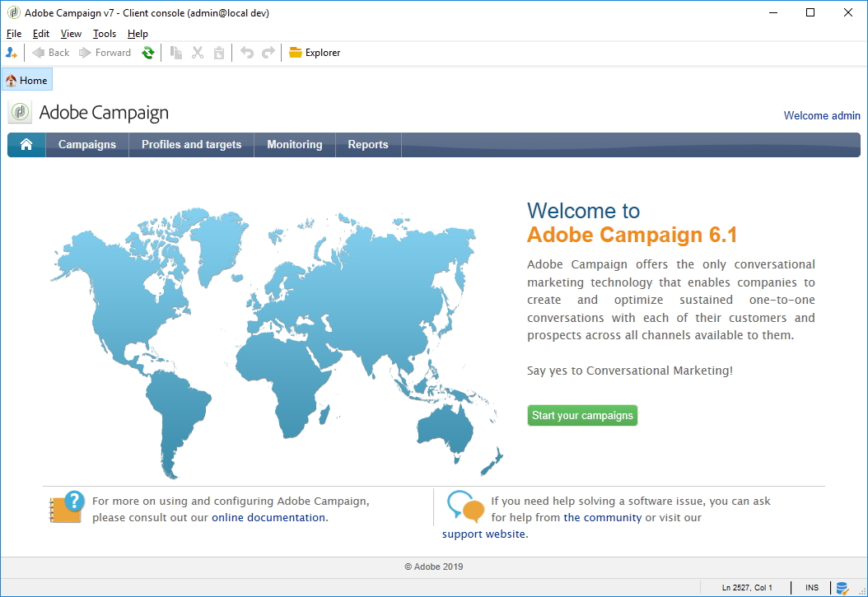
Task: Switch to the Campaigns tab
Action: pos(87,145)
